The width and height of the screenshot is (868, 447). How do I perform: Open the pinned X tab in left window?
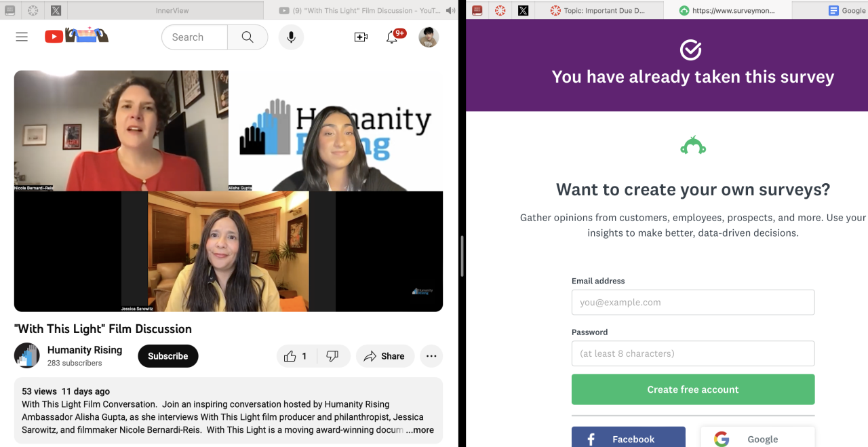(56, 10)
